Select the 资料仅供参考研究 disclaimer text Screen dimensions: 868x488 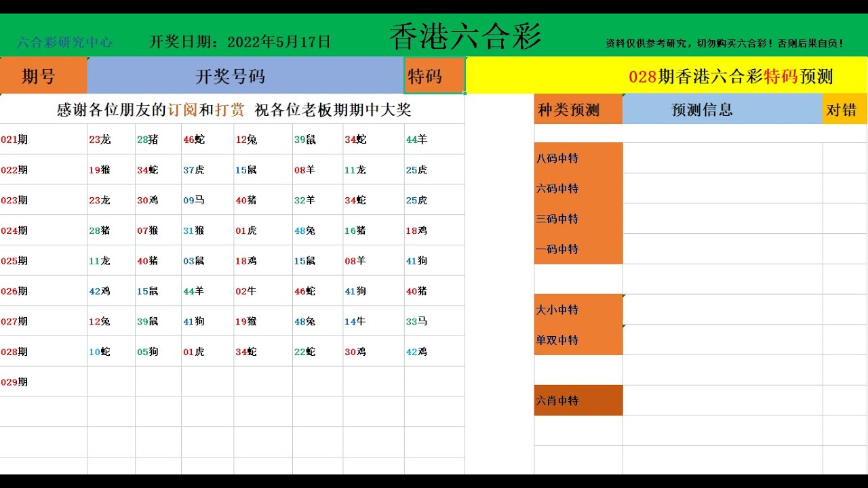click(x=724, y=43)
